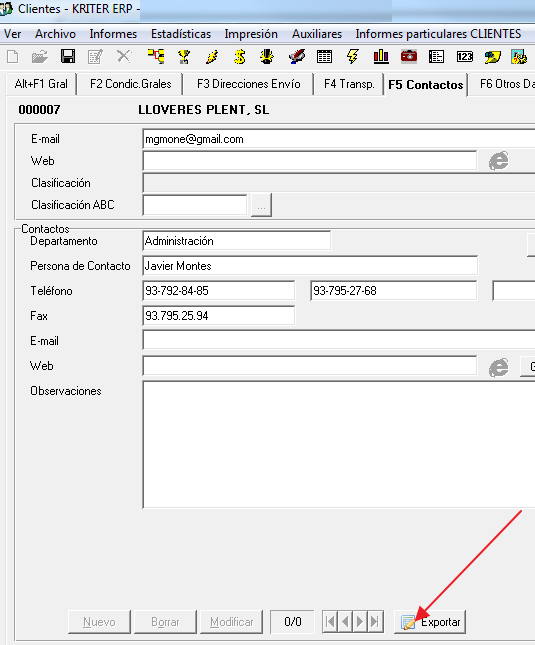
Task: Switch to F2 Condic.Grales tab
Action: [130, 84]
